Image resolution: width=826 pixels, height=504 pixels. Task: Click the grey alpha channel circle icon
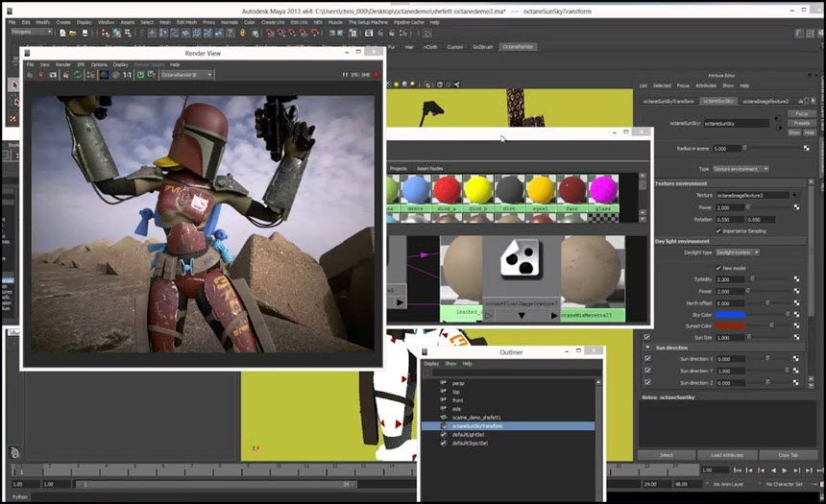pyautogui.click(x=115, y=75)
